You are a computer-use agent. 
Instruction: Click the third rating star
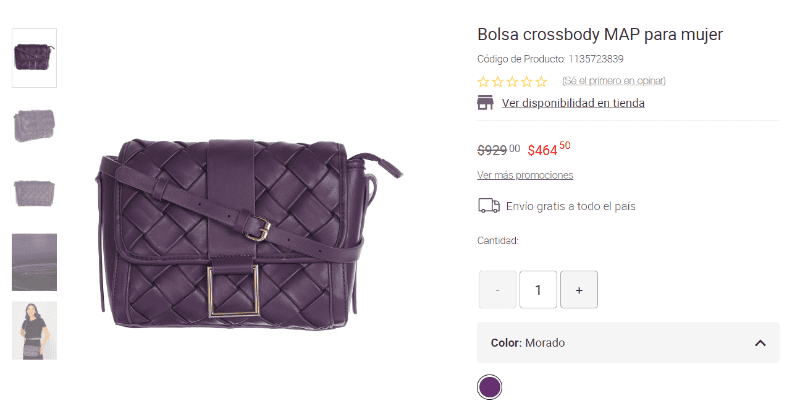[x=513, y=81]
